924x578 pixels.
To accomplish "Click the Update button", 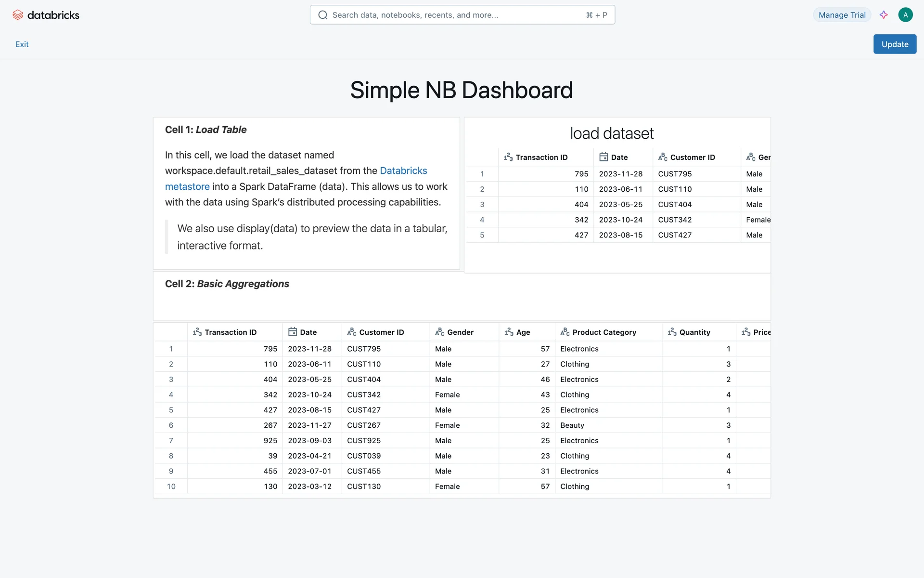I will (x=895, y=44).
